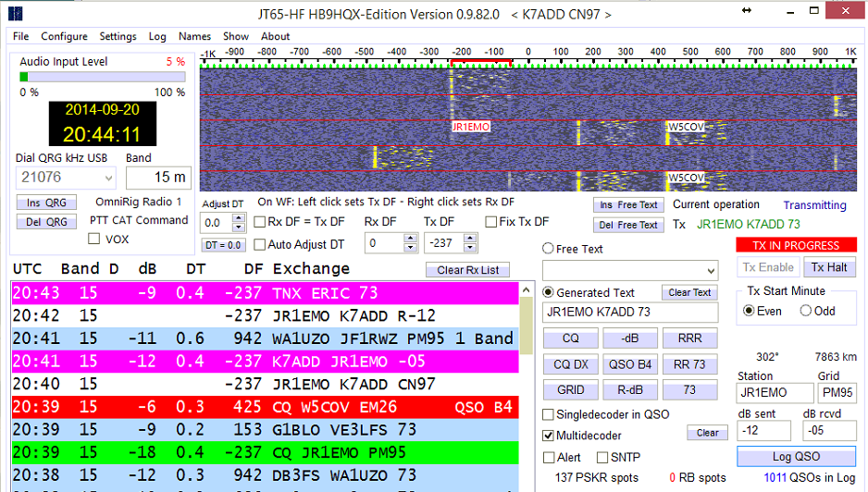Click the JR1EMO callsign marker on waterfall
This screenshot has width=868, height=492.
click(x=471, y=127)
